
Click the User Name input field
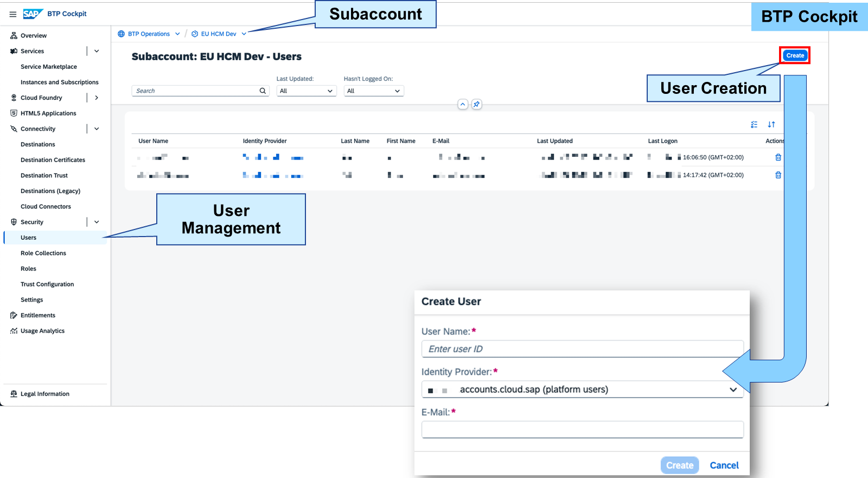tap(582, 349)
